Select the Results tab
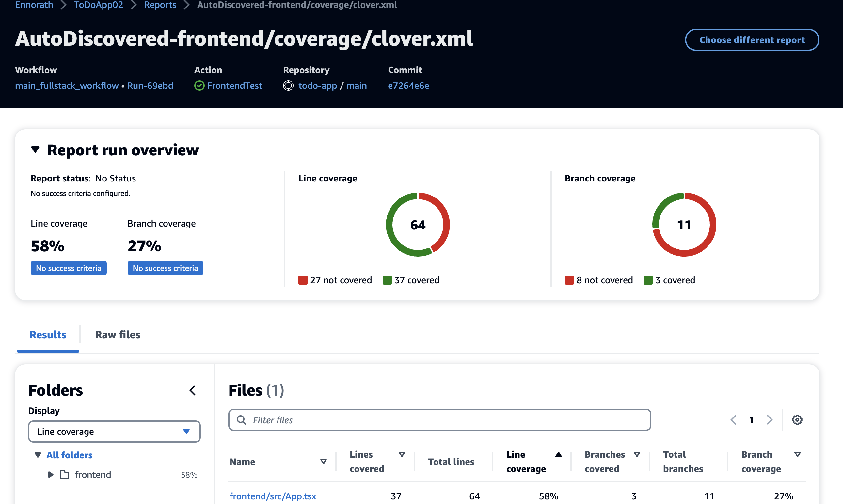Screen dimensions: 843x504 48,335
